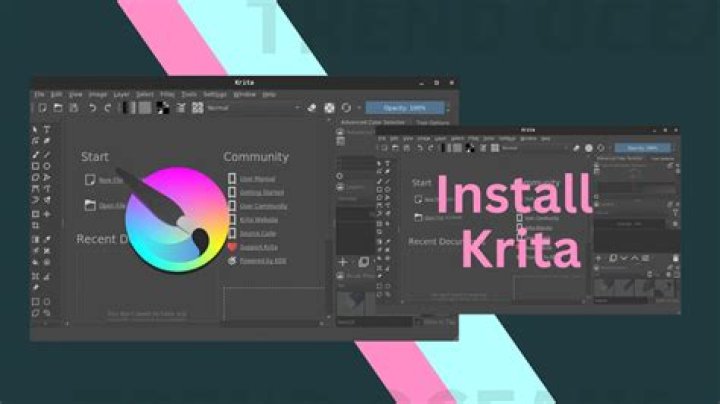Switch to Tool Options tab in large window
720x404 pixels.
point(433,123)
